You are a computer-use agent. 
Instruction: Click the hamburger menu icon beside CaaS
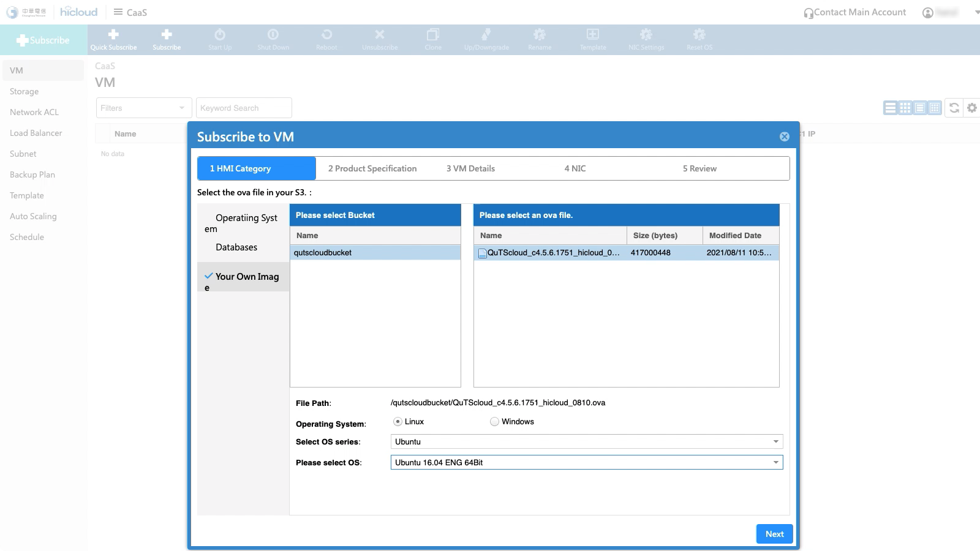point(118,12)
